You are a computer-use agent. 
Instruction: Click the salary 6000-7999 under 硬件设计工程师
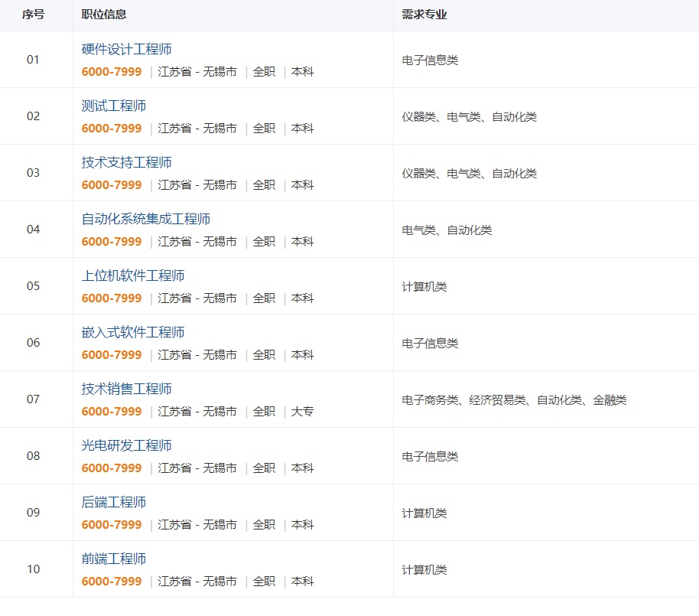tap(112, 72)
